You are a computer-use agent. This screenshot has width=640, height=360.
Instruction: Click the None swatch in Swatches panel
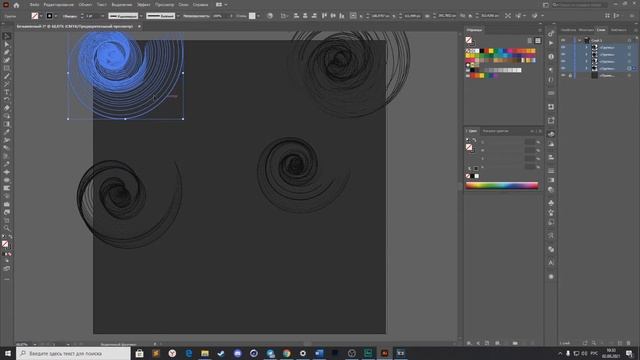468,51
